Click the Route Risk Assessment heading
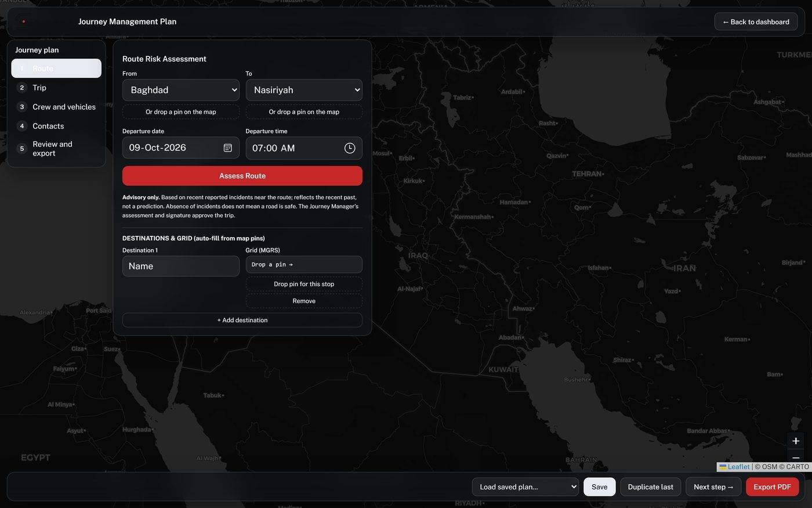 coord(164,59)
